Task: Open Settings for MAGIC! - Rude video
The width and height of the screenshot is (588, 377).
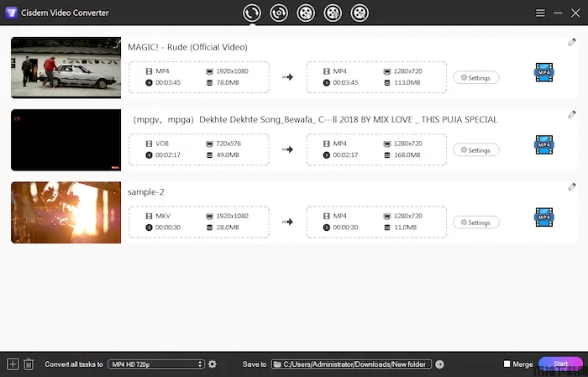Action: coord(475,77)
